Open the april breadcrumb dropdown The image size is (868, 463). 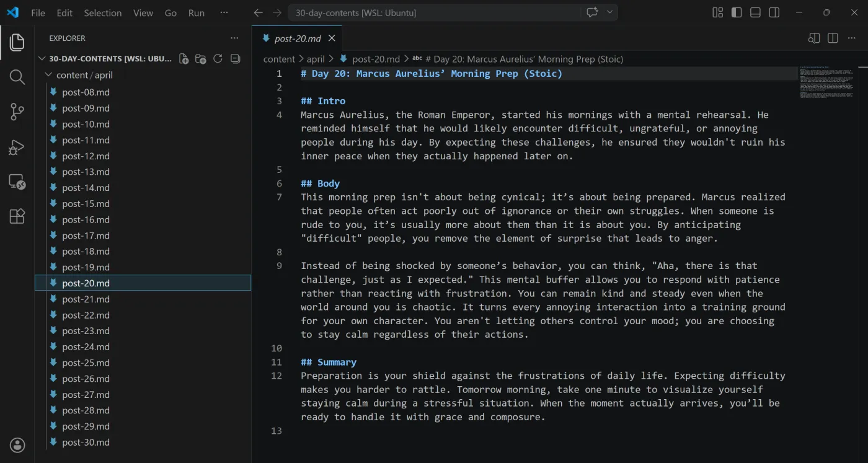tap(316, 59)
